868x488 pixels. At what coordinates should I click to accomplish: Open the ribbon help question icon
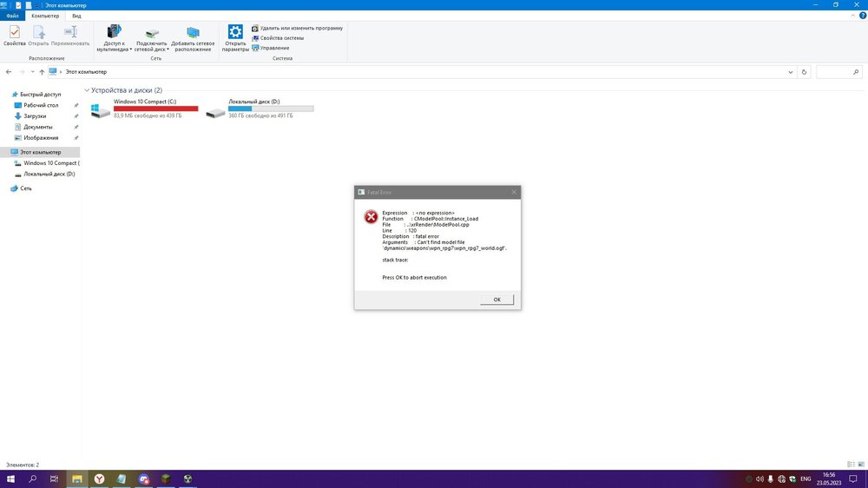coord(863,16)
